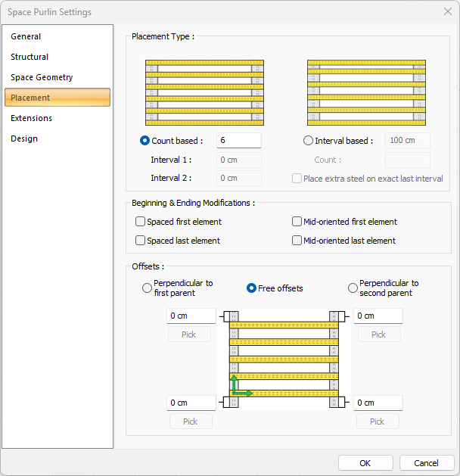Click the interval based placement diagram

(x=366, y=92)
